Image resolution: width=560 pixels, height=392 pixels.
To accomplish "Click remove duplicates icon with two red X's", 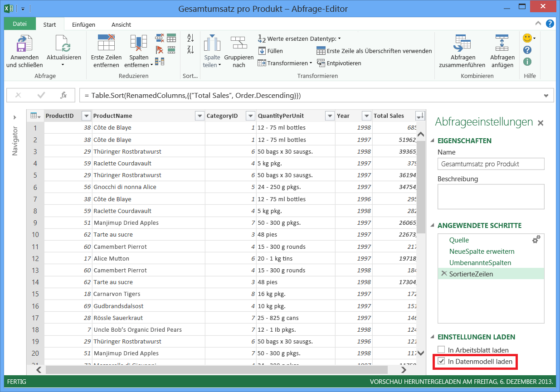I will 160,38.
